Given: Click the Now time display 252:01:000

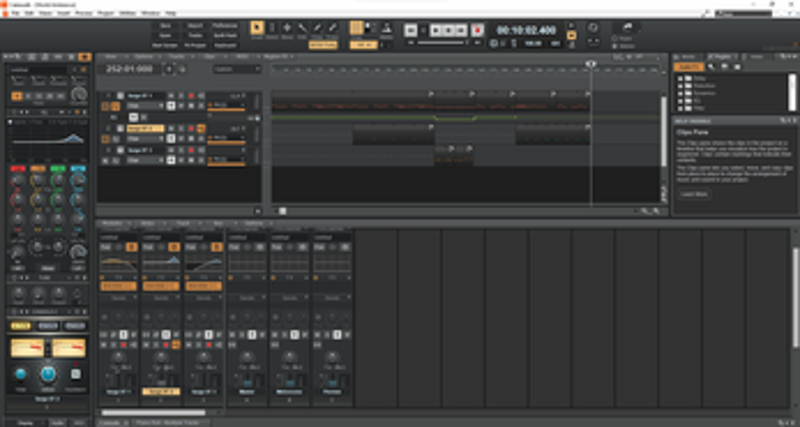Looking at the screenshot, I should pyautogui.click(x=130, y=69).
